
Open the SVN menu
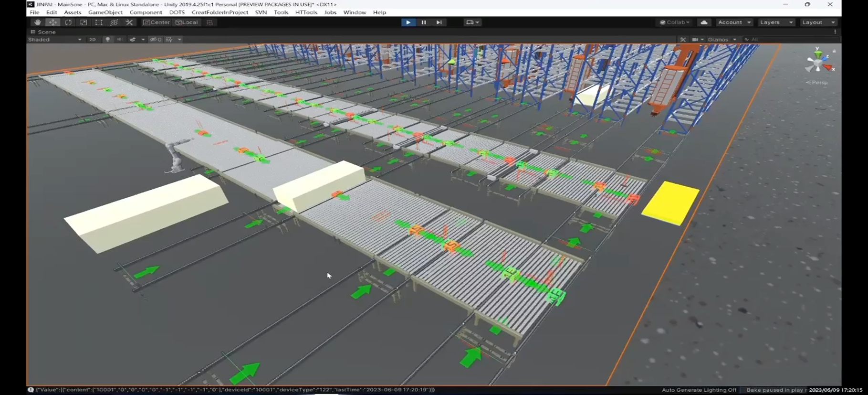pyautogui.click(x=261, y=12)
